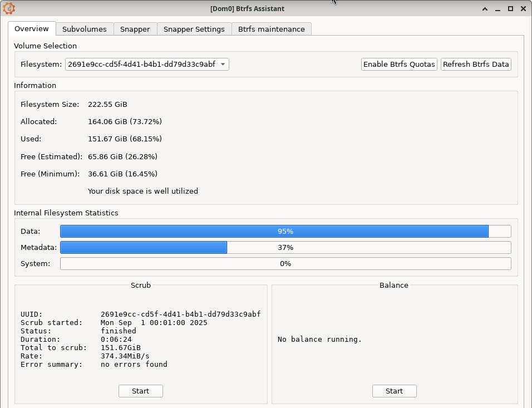Screen dimensions: 532x408
Task: Click the 'No balance running.' status text
Action: (x=319, y=339)
